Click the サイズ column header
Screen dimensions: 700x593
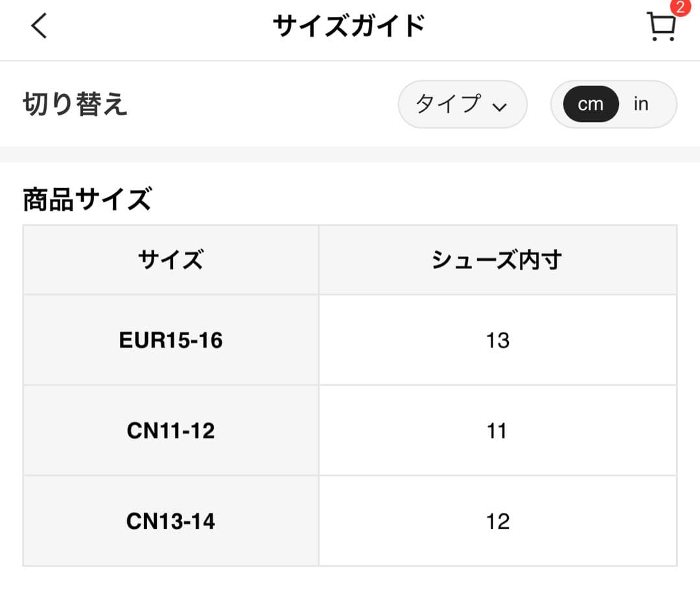pyautogui.click(x=170, y=260)
